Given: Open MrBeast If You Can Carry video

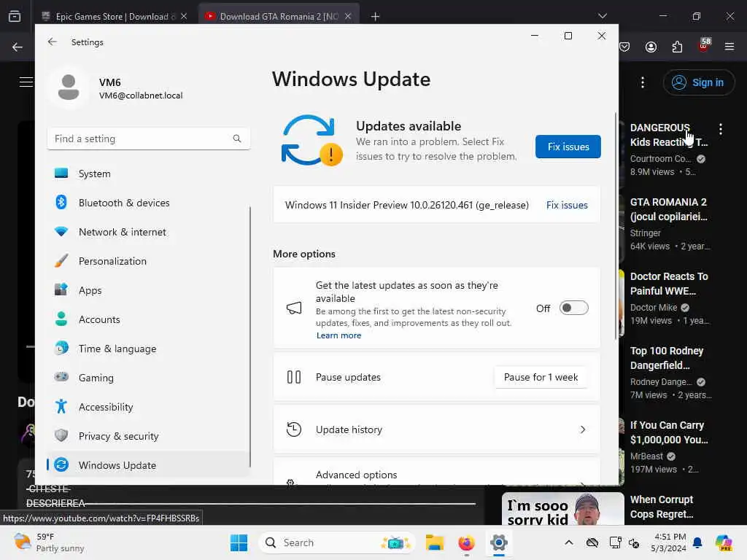Looking at the screenshot, I should [x=669, y=432].
